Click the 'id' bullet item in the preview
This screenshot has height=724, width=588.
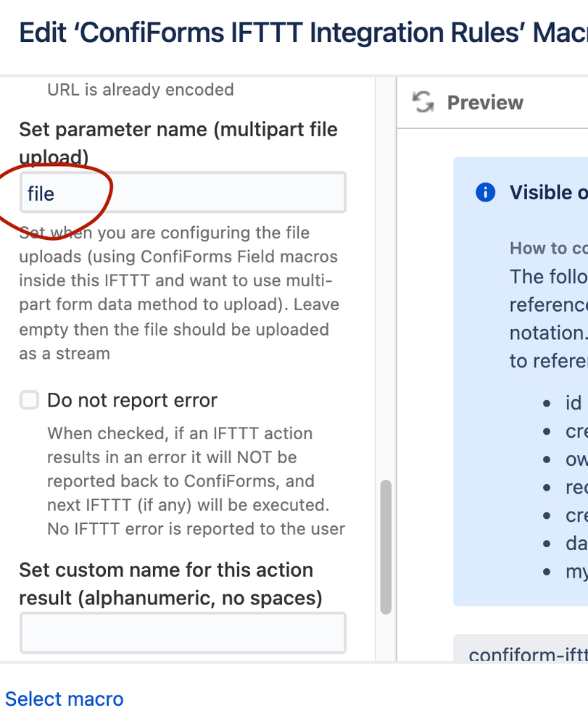click(x=573, y=402)
